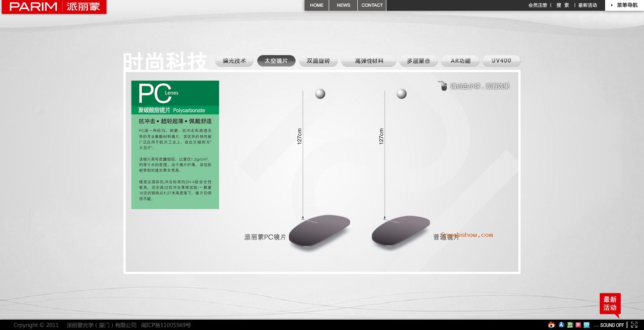The width and height of the screenshot is (644, 330).
Task: Click the 时尚科技 section title
Action: pos(165,62)
